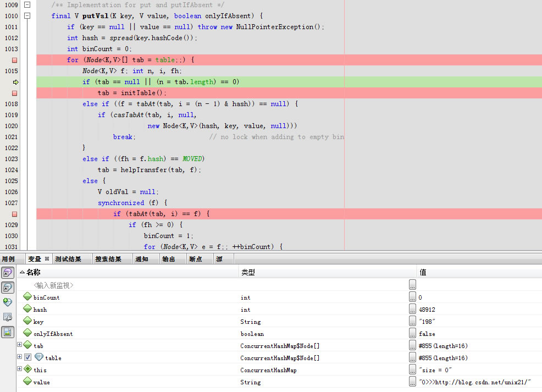Toggle the checkbox beside table variable

(x=27, y=357)
